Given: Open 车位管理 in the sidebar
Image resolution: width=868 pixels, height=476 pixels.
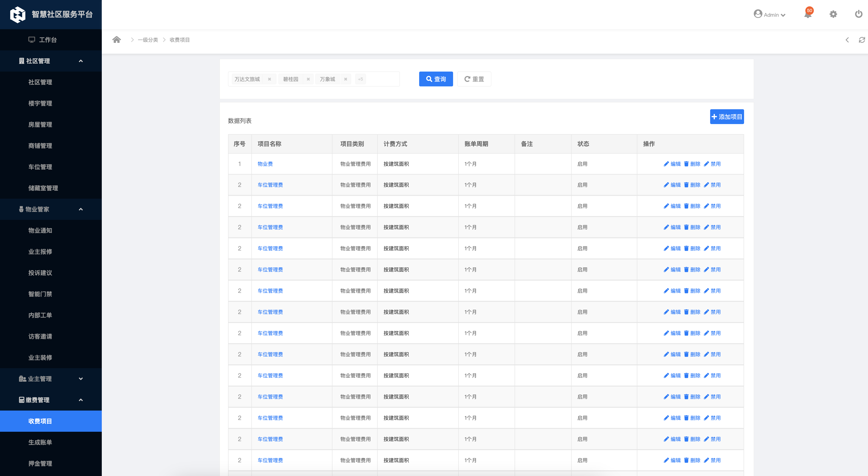Looking at the screenshot, I should 51,167.
